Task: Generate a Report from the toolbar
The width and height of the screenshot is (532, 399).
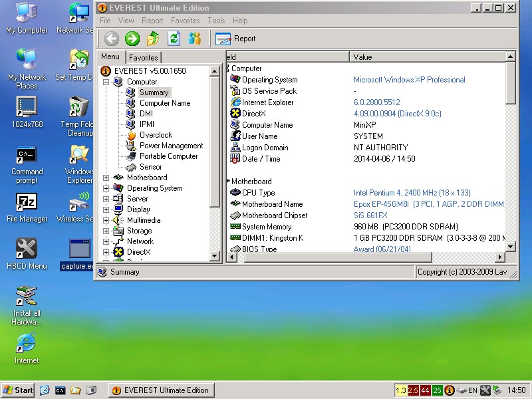Action: (235, 39)
